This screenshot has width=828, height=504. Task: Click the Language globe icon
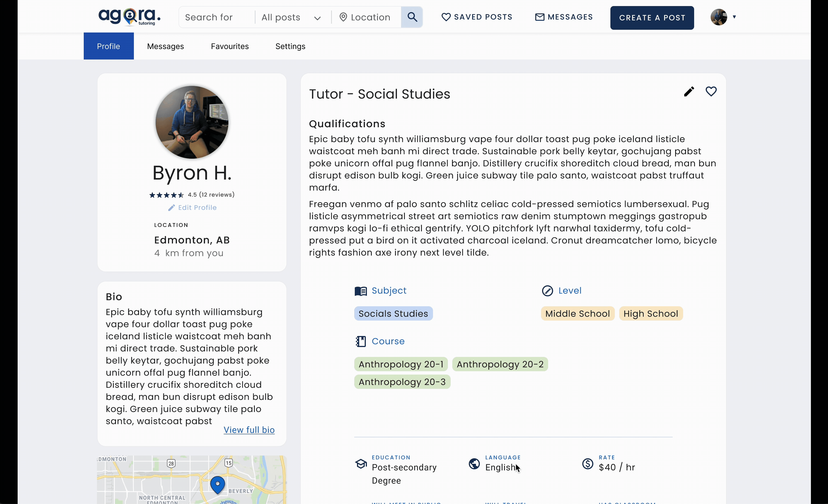pyautogui.click(x=474, y=464)
